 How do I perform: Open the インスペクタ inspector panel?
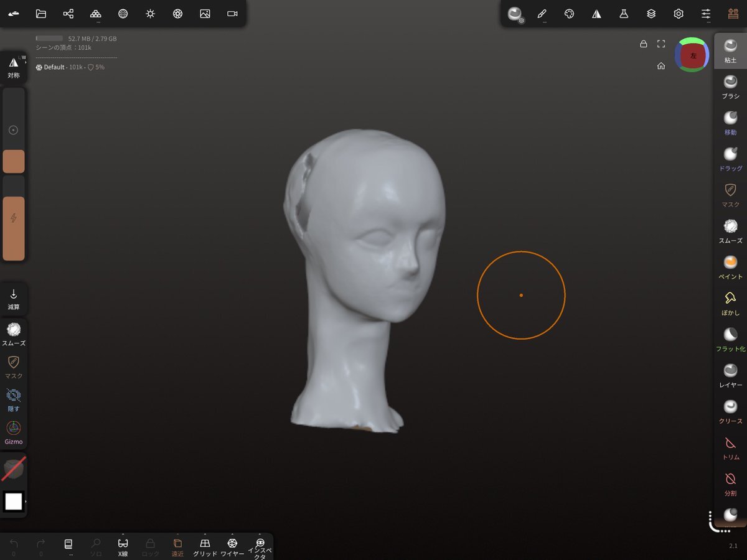(x=260, y=547)
